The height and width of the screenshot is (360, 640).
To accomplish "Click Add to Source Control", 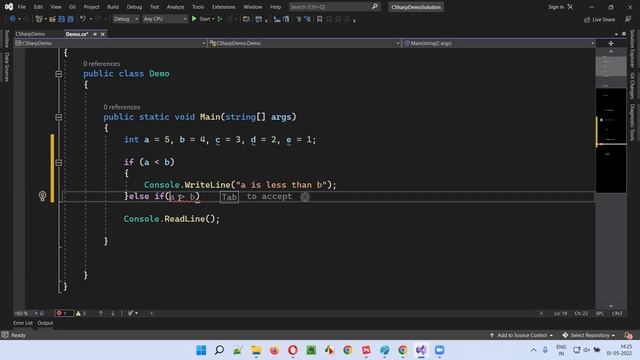I will coord(521,335).
